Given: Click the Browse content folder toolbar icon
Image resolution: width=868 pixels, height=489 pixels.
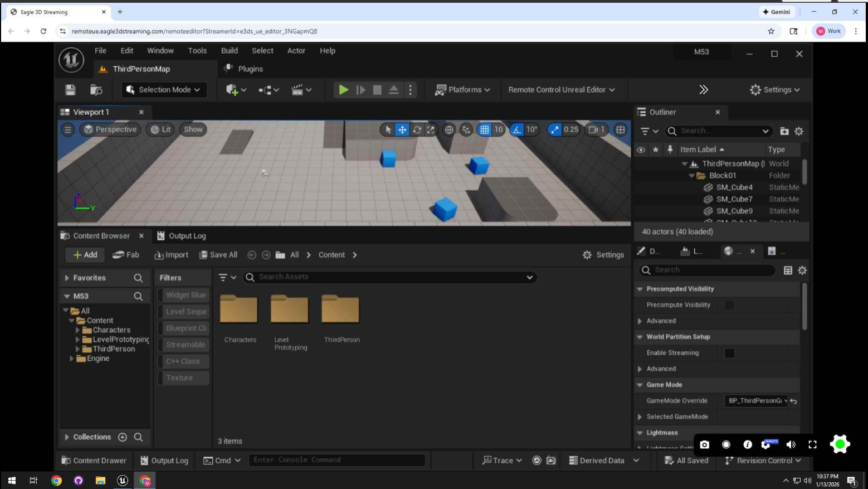Looking at the screenshot, I should pos(96,90).
